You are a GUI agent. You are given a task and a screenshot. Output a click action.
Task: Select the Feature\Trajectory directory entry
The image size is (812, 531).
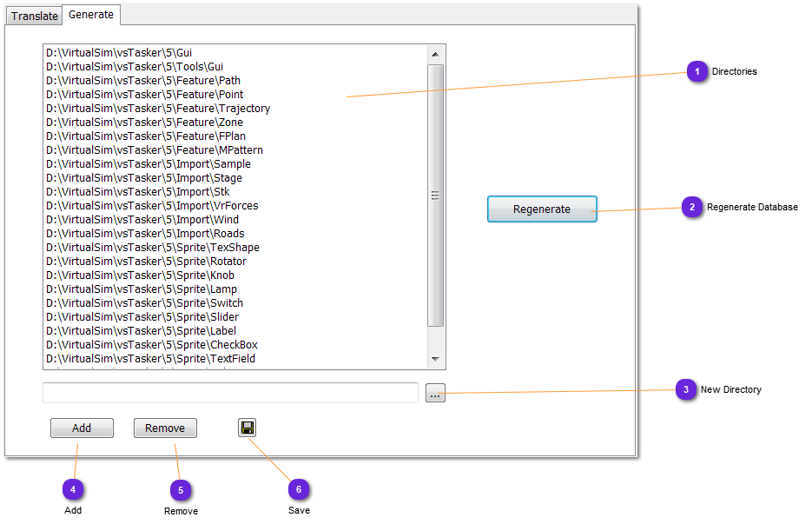click(157, 109)
